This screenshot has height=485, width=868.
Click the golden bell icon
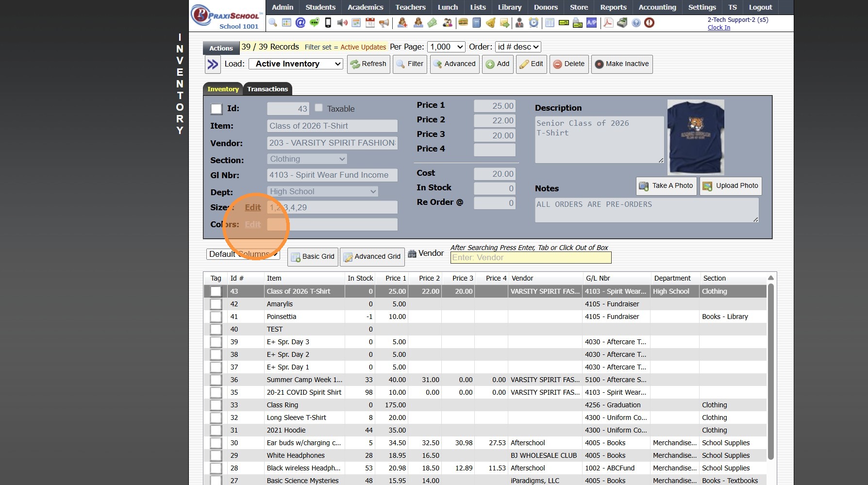[x=490, y=22]
